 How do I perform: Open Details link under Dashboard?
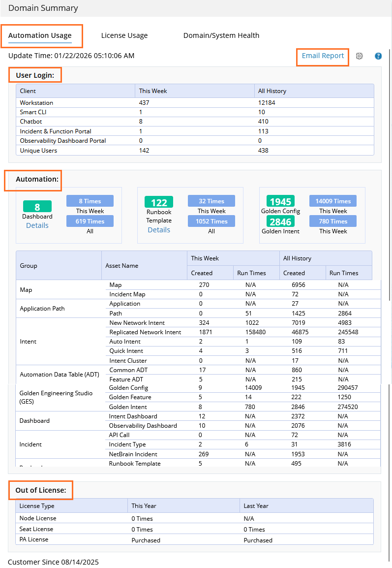coord(37,225)
